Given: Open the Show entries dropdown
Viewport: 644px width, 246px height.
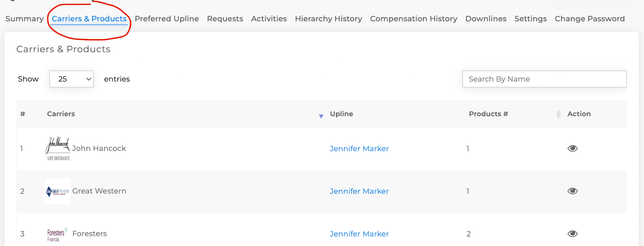Looking at the screenshot, I should (71, 79).
